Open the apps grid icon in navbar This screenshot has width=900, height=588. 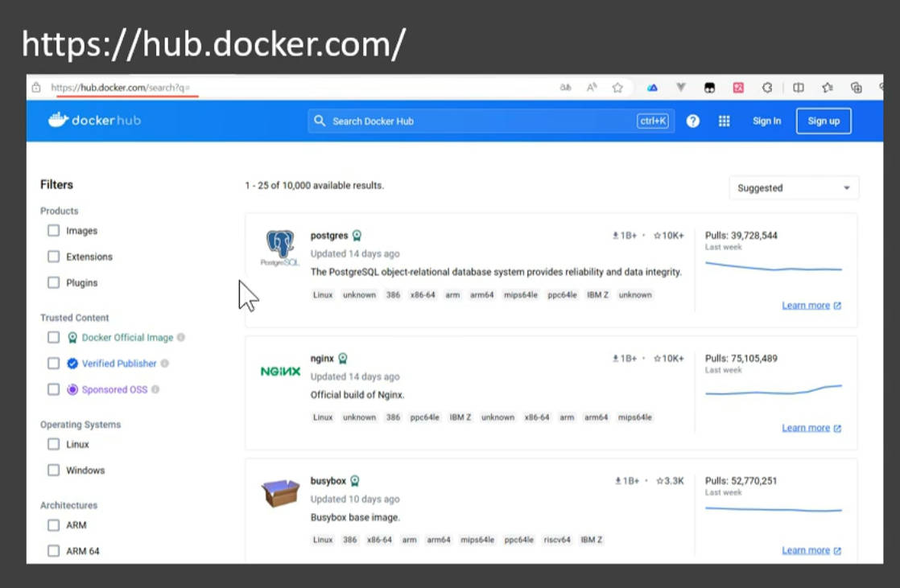pyautogui.click(x=724, y=121)
